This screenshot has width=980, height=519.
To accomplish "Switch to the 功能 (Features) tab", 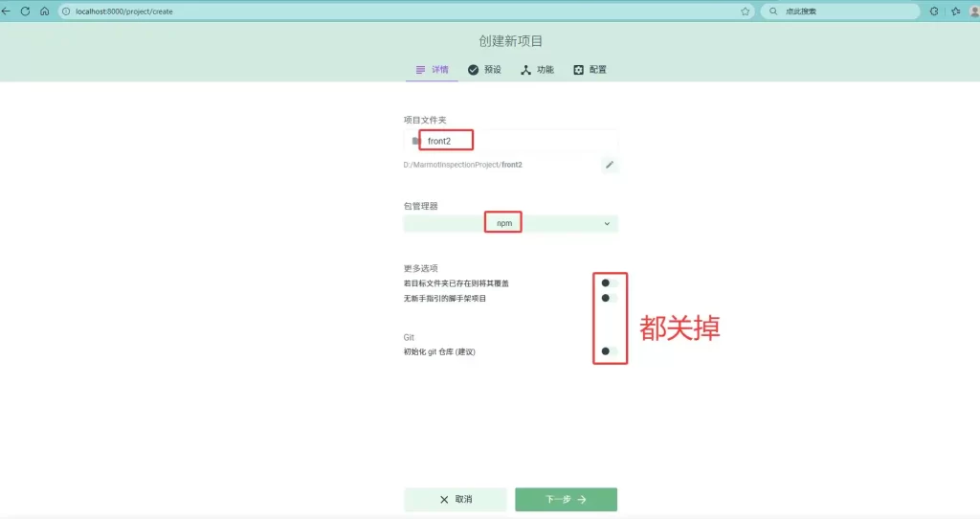I will tap(537, 70).
